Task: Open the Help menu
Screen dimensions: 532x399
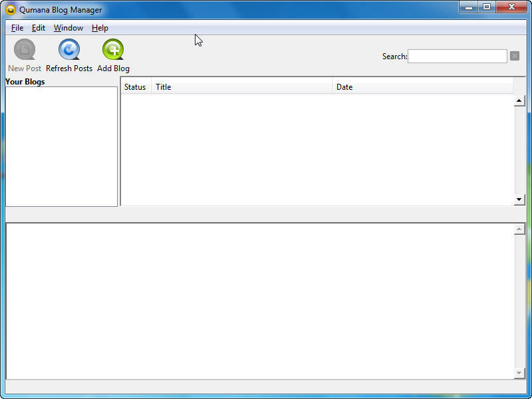Action: point(100,28)
